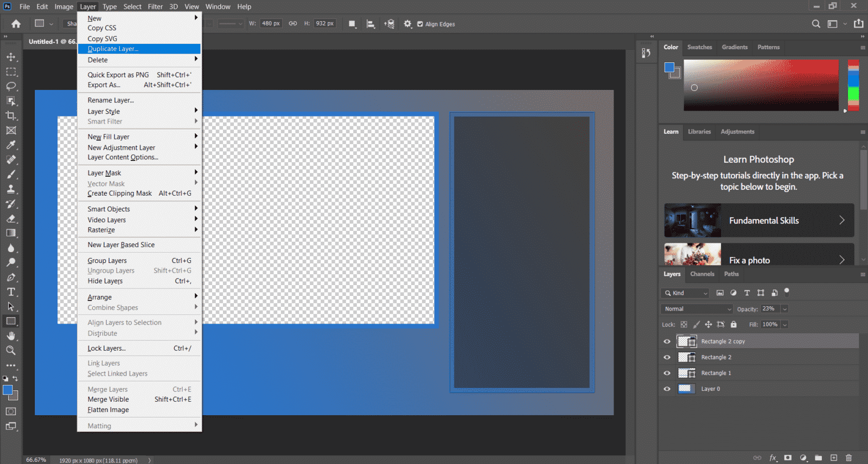Screen dimensions: 868x464
Task: Click the Home icon in options bar
Action: [x=16, y=24]
